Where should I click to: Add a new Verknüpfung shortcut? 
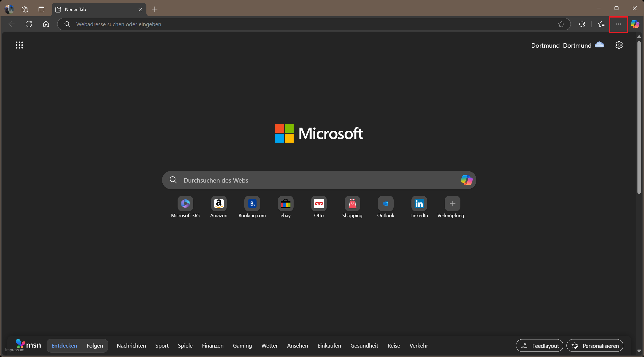453,207
